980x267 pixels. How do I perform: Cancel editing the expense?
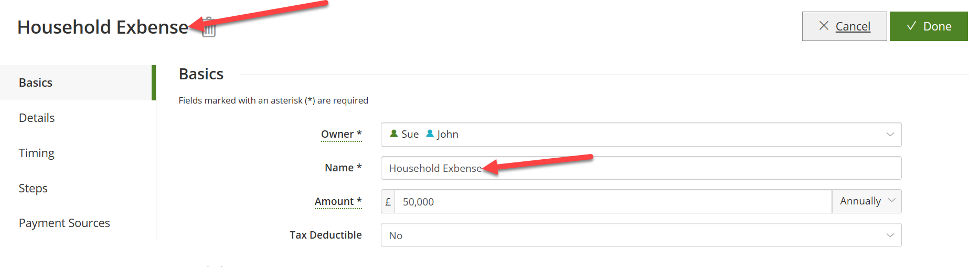pyautogui.click(x=844, y=26)
